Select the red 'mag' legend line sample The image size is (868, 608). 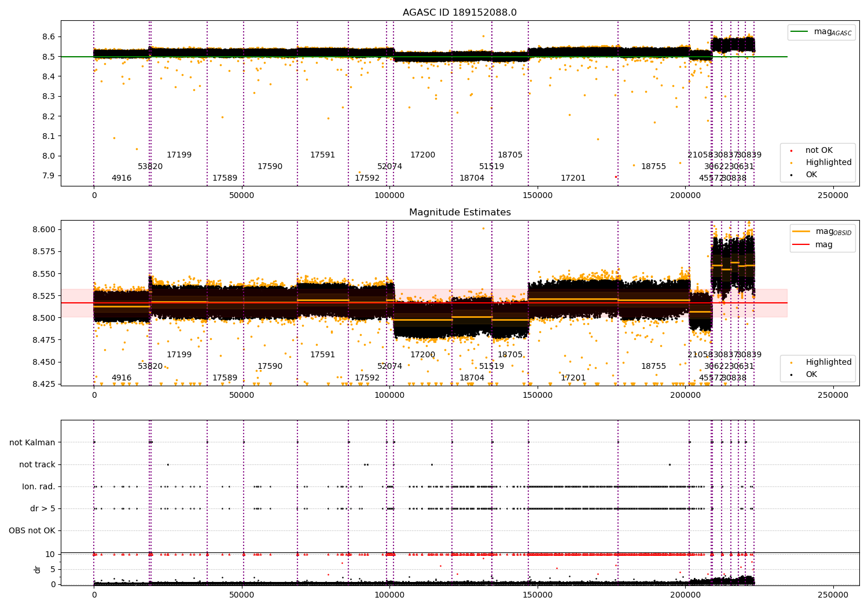coord(802,244)
